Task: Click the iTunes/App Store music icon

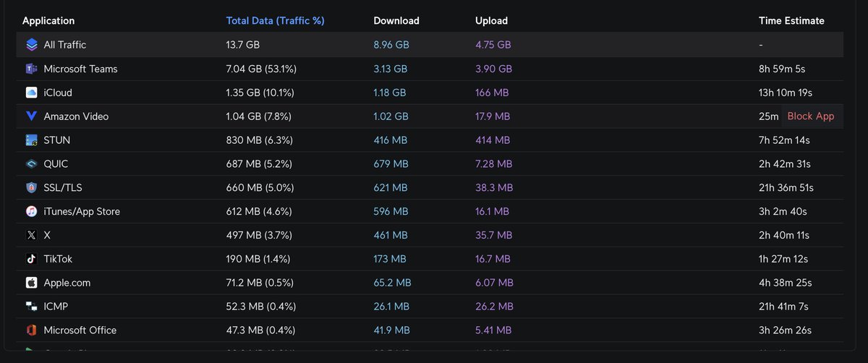Action: (31, 212)
